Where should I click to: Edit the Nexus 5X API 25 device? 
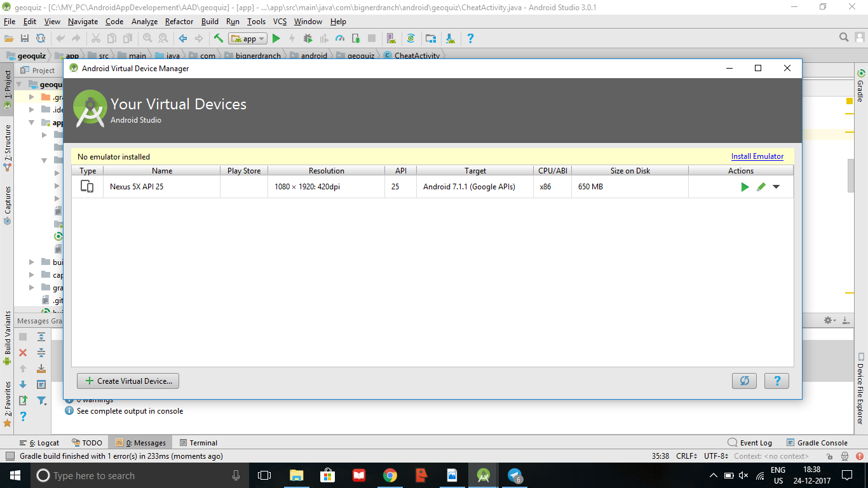click(x=761, y=187)
